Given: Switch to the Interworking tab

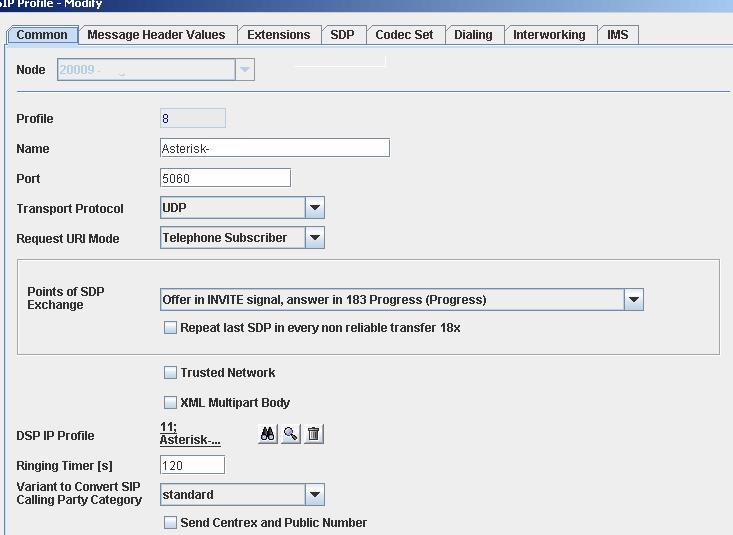Looking at the screenshot, I should [549, 34].
